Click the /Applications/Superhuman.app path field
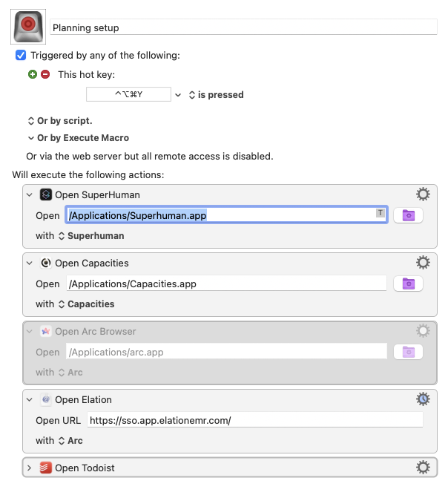448x498 pixels. [x=226, y=215]
